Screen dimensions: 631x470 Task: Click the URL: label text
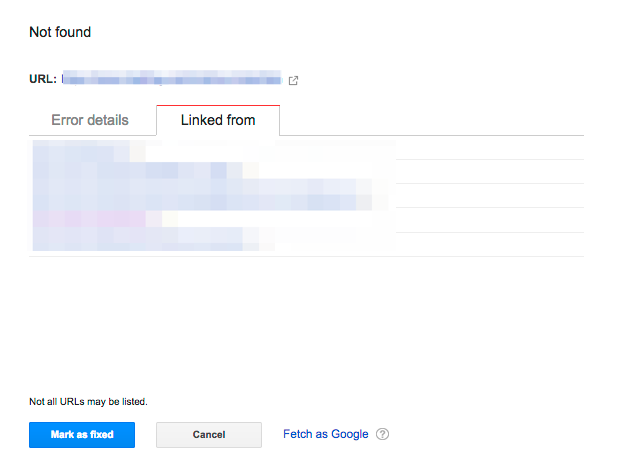[x=43, y=79]
